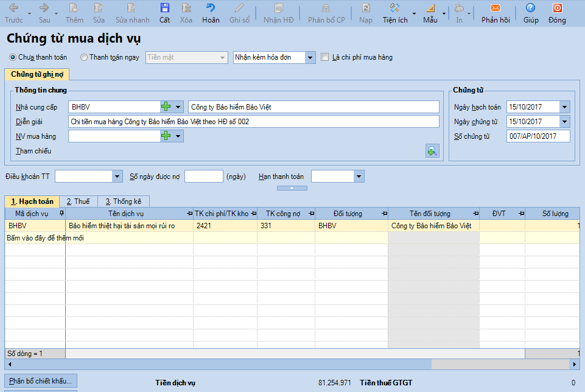Click the supplier name field Công ty Bảo hiểm Bảo Việt
585x392 pixels.
coord(314,107)
